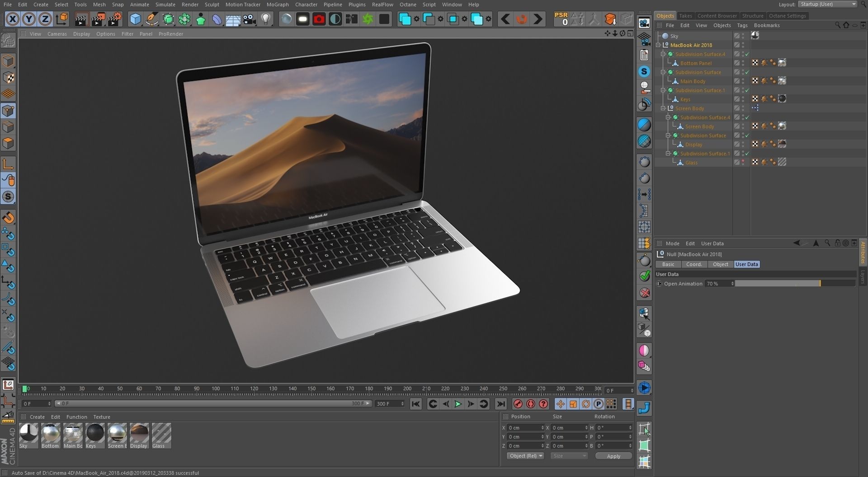Go to start of animation
The image size is (868, 477).
pyautogui.click(x=415, y=404)
